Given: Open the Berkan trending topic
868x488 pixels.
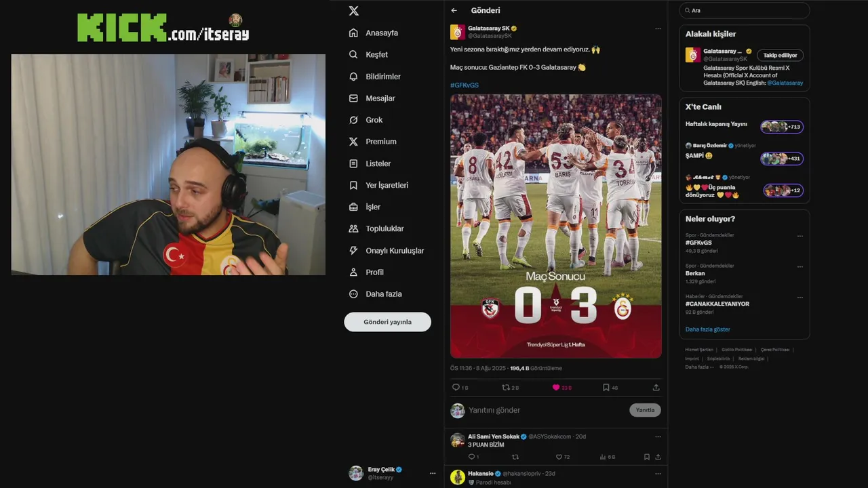Looking at the screenshot, I should (695, 273).
